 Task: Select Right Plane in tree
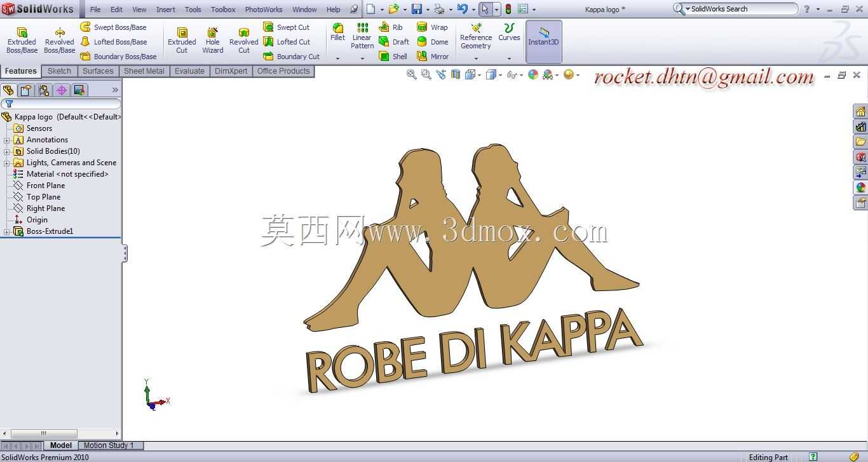click(x=46, y=208)
